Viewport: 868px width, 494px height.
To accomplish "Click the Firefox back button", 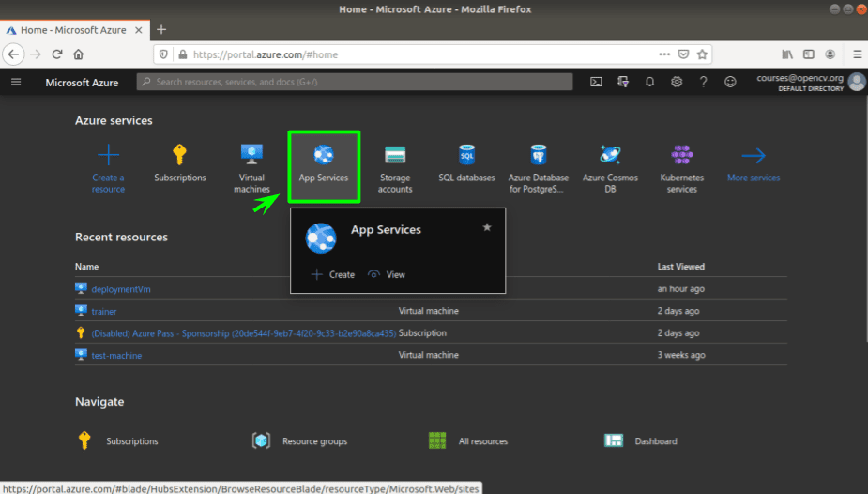I will click(x=13, y=54).
